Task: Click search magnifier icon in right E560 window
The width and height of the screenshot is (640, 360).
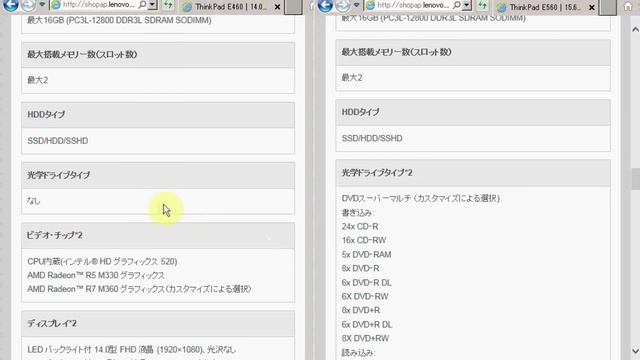Action: [x=457, y=5]
